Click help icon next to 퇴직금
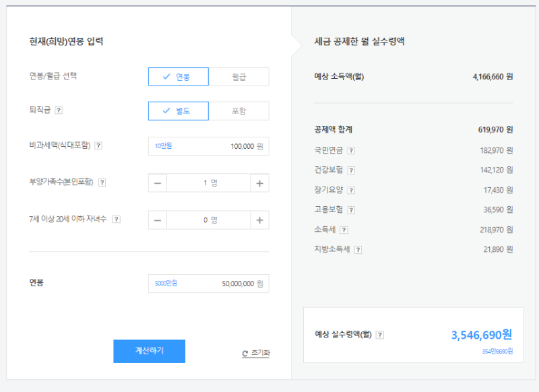 tap(59, 110)
